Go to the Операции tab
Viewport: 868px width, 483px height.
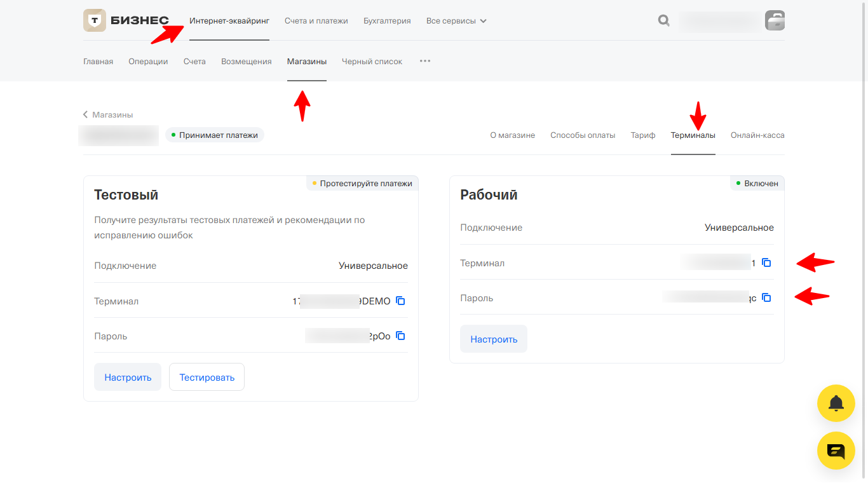point(148,62)
